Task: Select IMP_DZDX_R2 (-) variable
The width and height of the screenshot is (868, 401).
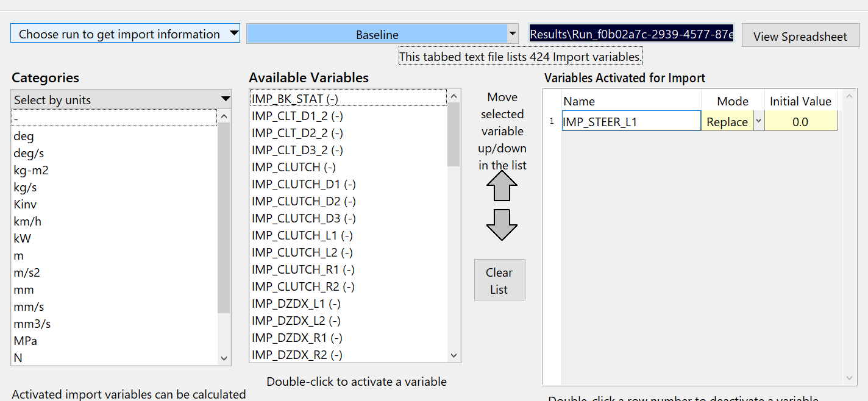Action: [348, 355]
